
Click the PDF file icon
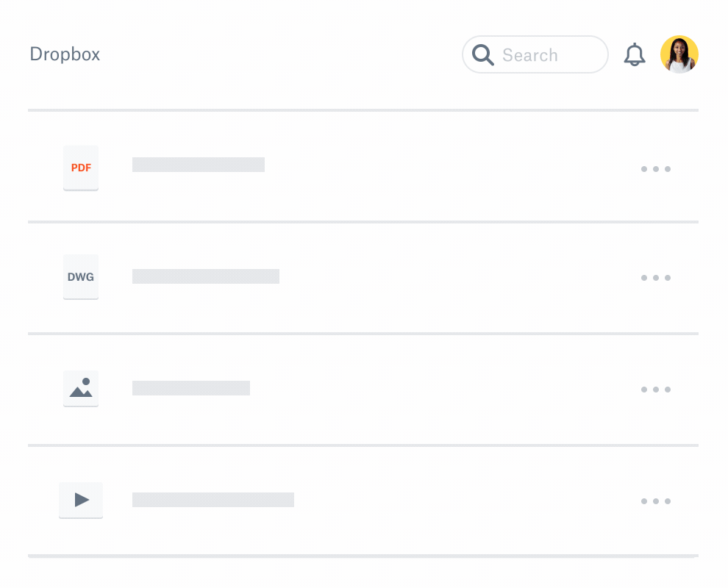click(80, 168)
